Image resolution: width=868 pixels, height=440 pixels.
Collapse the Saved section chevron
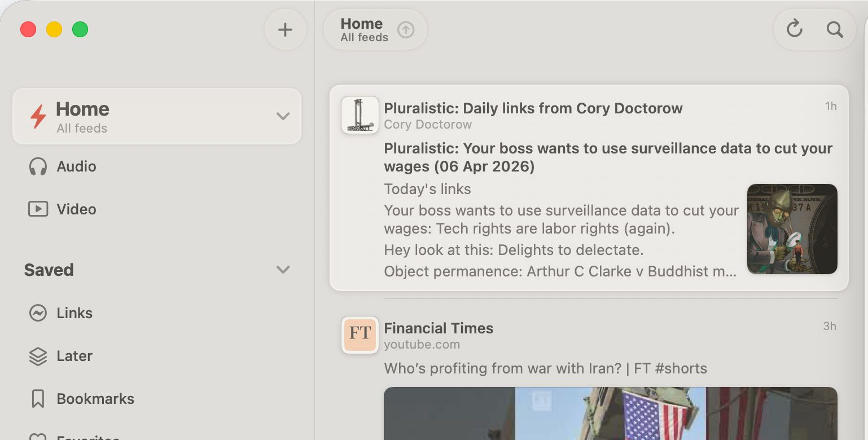tap(283, 270)
